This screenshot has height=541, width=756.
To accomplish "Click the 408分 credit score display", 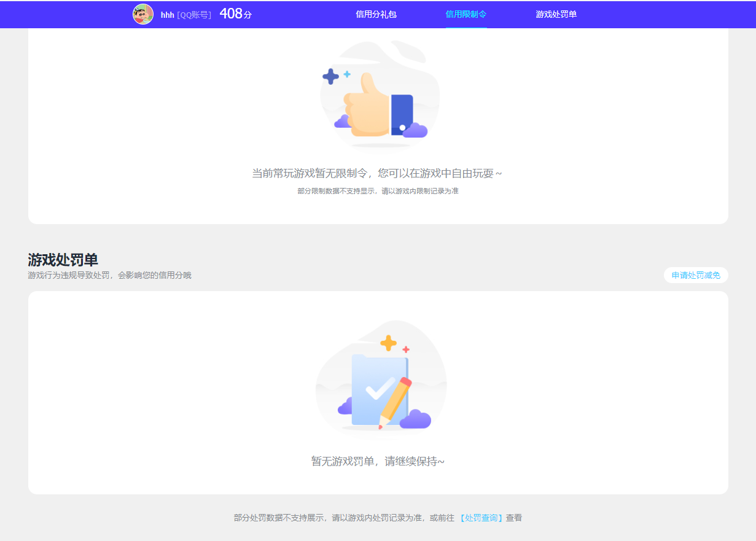I will tap(235, 13).
